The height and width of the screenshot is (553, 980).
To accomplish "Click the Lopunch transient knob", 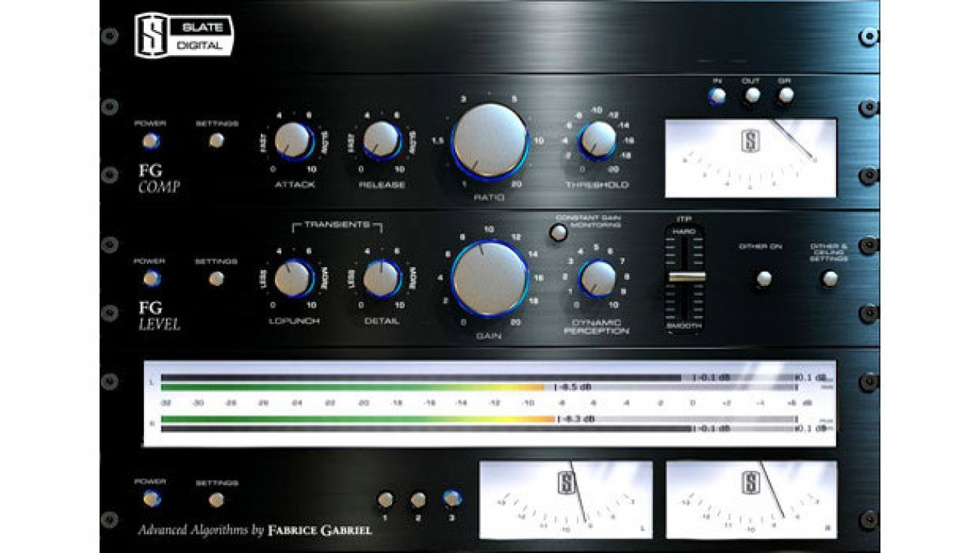I will [292, 278].
